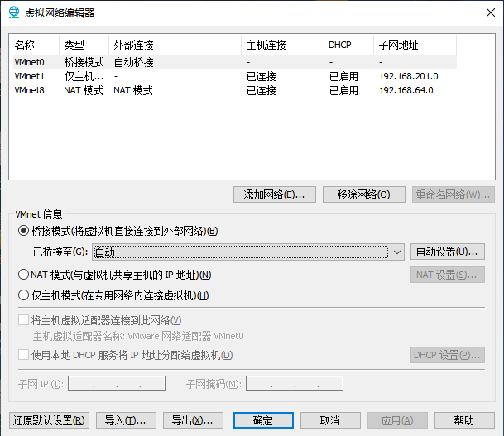
Task: Select NAT 模式 radio button
Action: pos(23,275)
